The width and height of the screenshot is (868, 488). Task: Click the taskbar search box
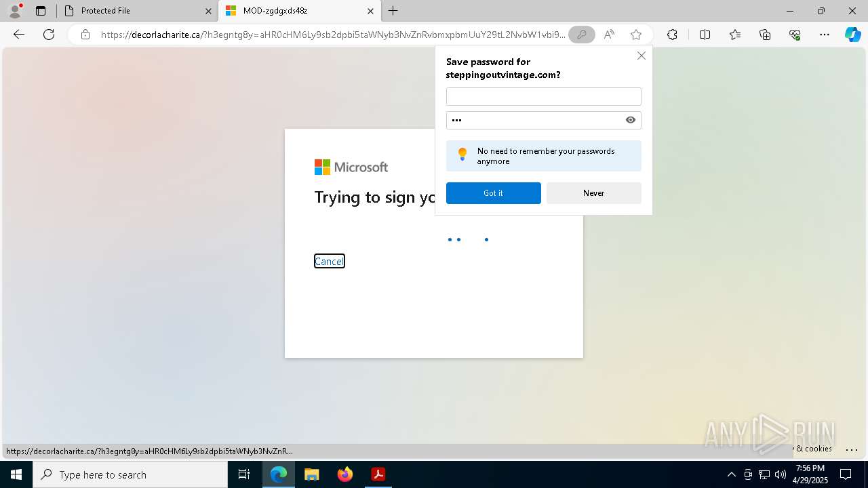(x=130, y=474)
